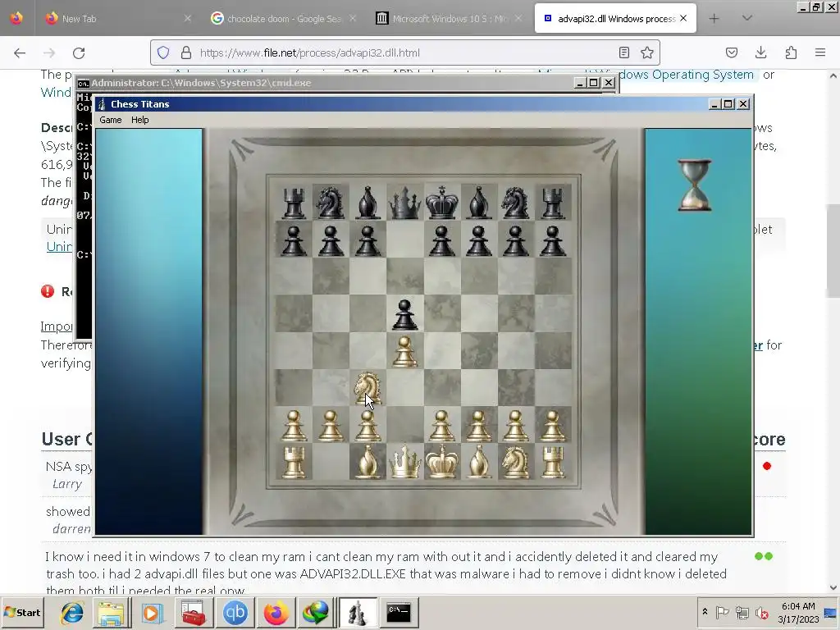
Task: Click the black knight on b8
Action: tap(331, 203)
